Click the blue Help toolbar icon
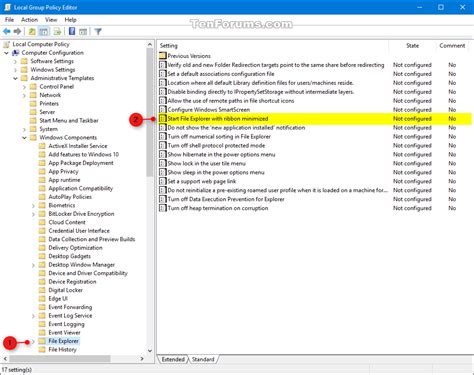The image size is (474, 375). point(72,31)
